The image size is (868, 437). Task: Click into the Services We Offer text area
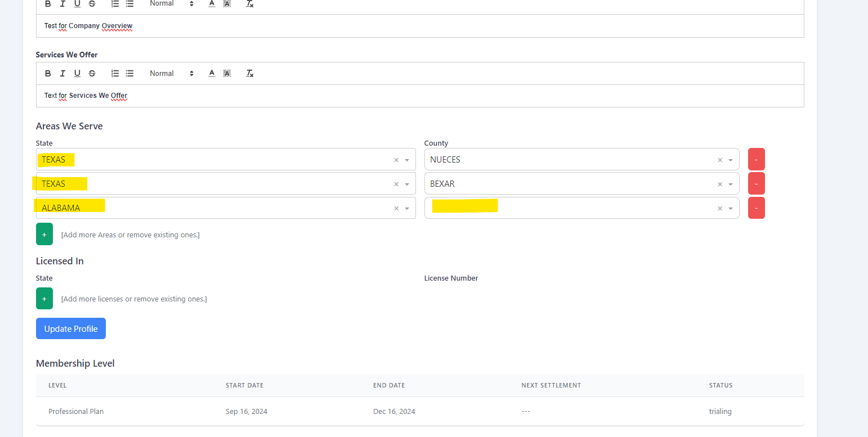(x=419, y=96)
